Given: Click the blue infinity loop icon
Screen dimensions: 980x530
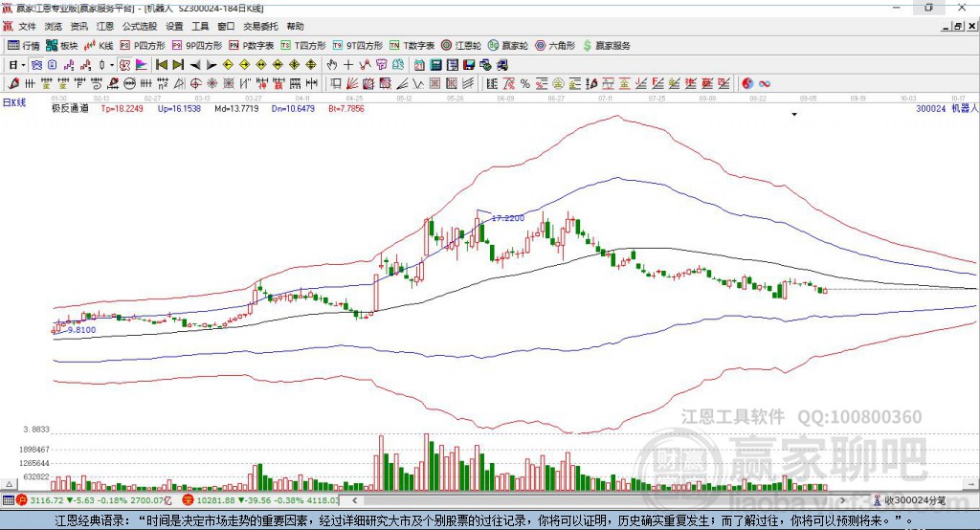Looking at the screenshot, I should pos(765,84).
